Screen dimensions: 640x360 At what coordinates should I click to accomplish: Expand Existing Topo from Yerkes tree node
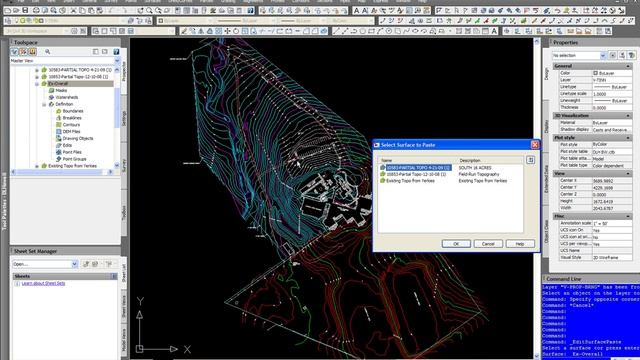point(37,166)
